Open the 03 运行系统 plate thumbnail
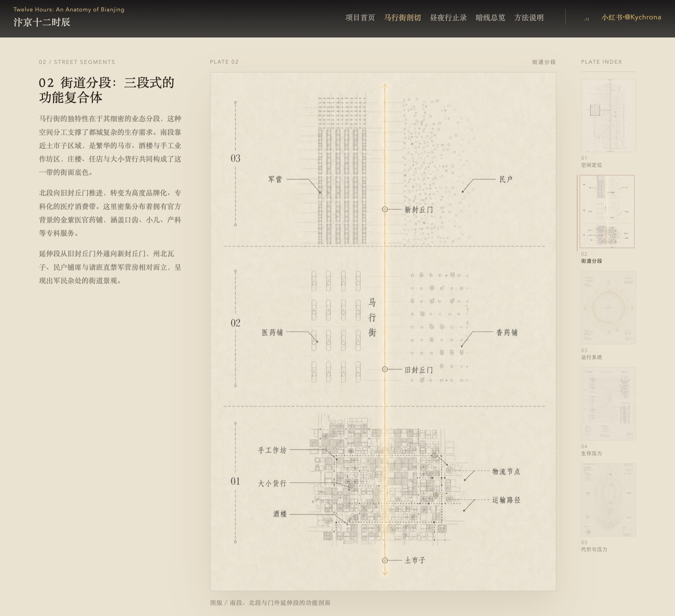 (608, 308)
